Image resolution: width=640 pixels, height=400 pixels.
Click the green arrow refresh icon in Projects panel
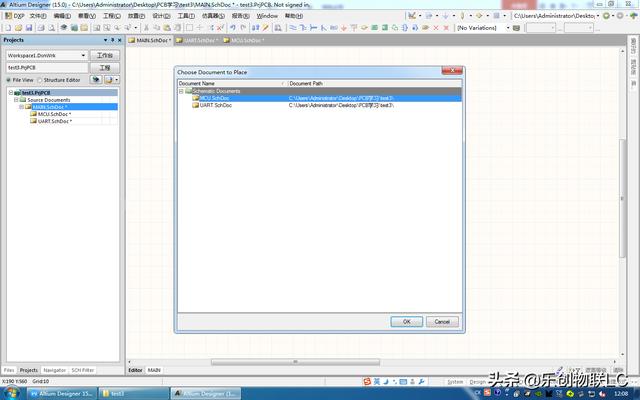[x=96, y=80]
